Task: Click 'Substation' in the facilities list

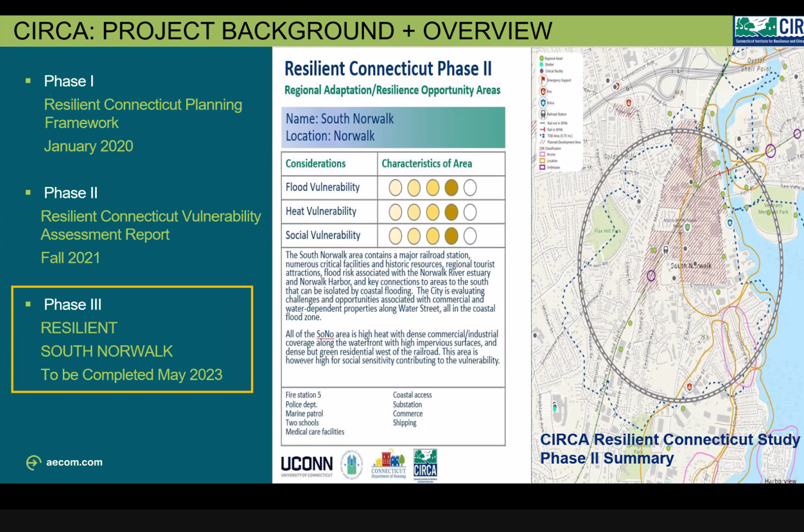Action: (x=408, y=404)
